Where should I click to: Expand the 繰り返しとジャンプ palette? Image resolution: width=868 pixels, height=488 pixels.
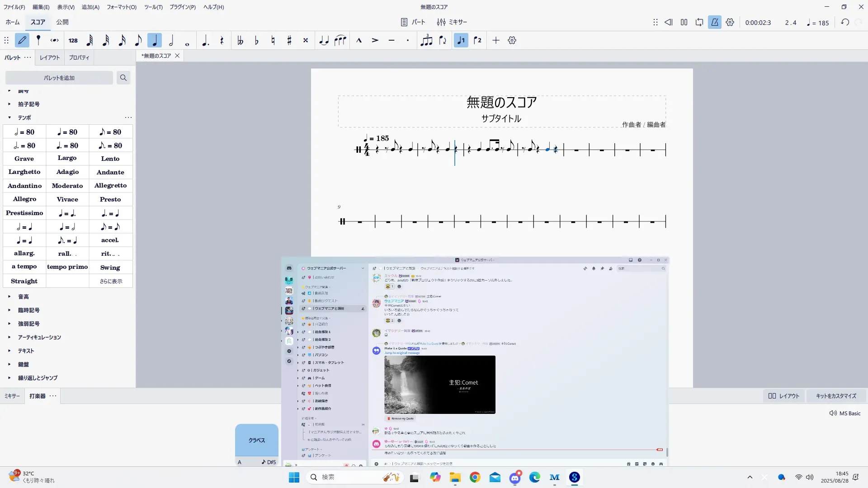pyautogui.click(x=38, y=378)
